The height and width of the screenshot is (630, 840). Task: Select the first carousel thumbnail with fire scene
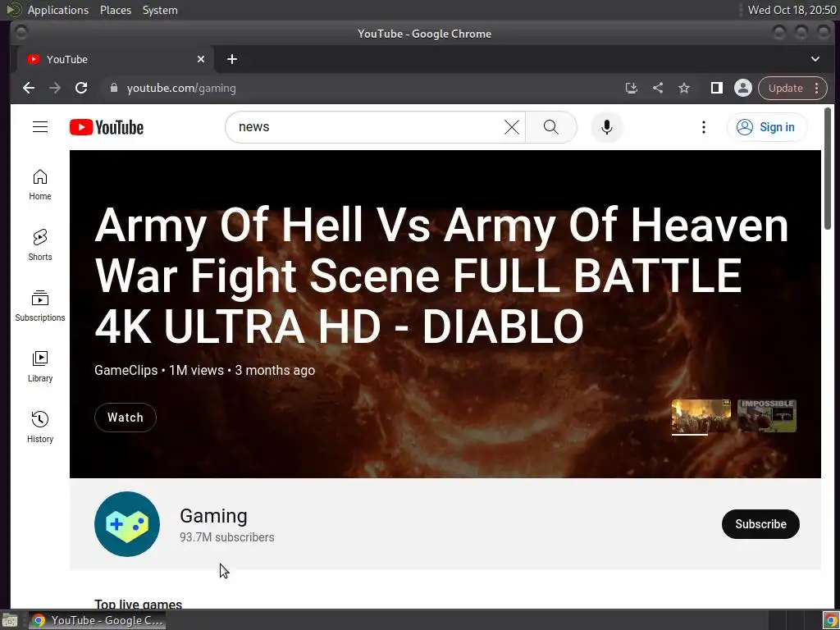pos(701,416)
